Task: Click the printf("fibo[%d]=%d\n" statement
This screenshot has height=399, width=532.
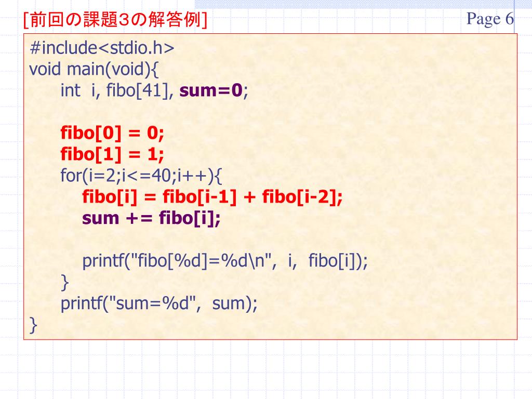Action: coord(225,261)
